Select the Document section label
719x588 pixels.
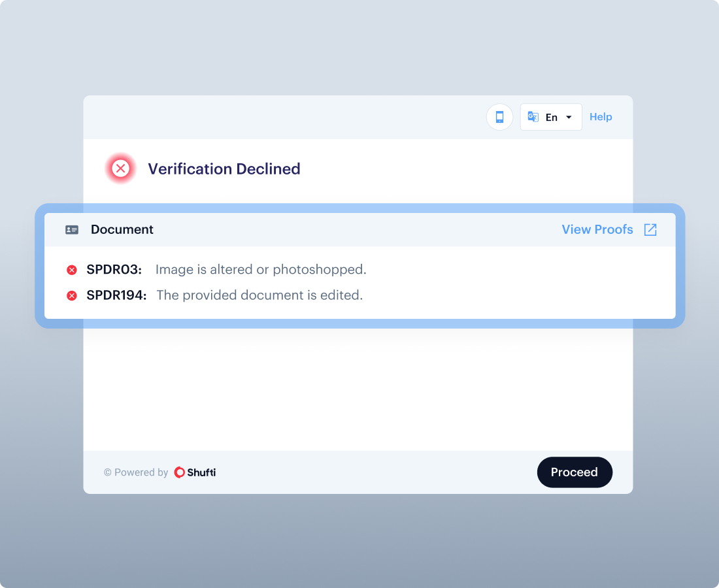[122, 229]
